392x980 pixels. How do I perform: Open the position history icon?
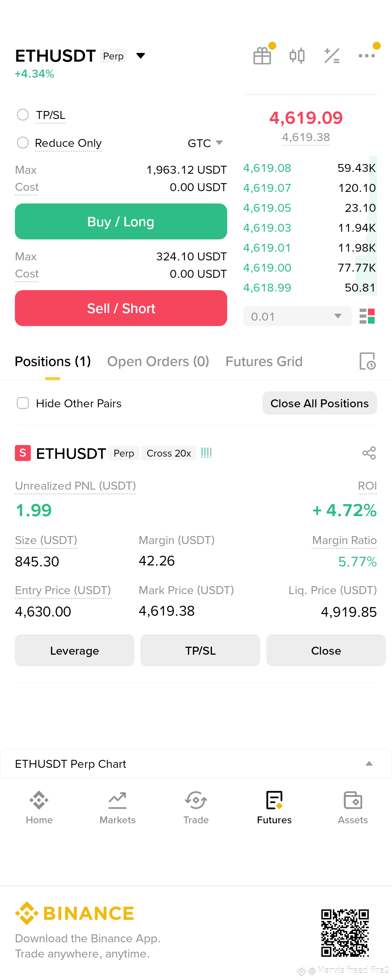[367, 361]
